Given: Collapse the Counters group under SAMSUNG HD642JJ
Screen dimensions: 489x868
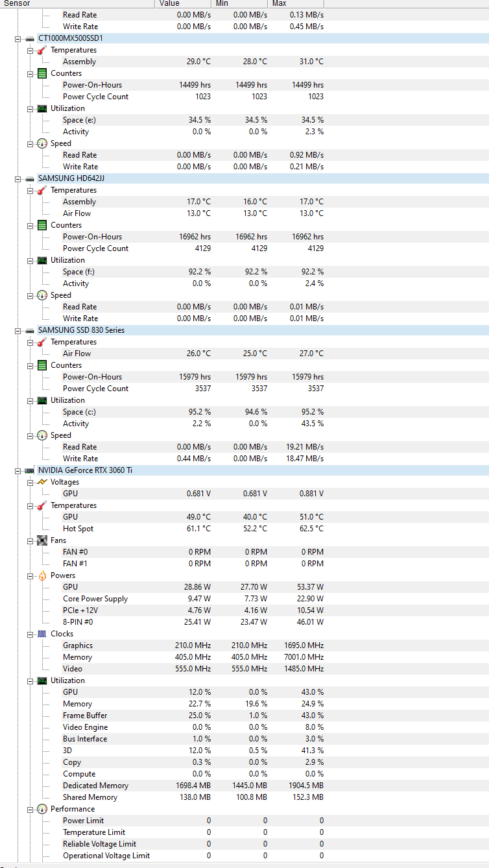Looking at the screenshot, I should point(30,225).
